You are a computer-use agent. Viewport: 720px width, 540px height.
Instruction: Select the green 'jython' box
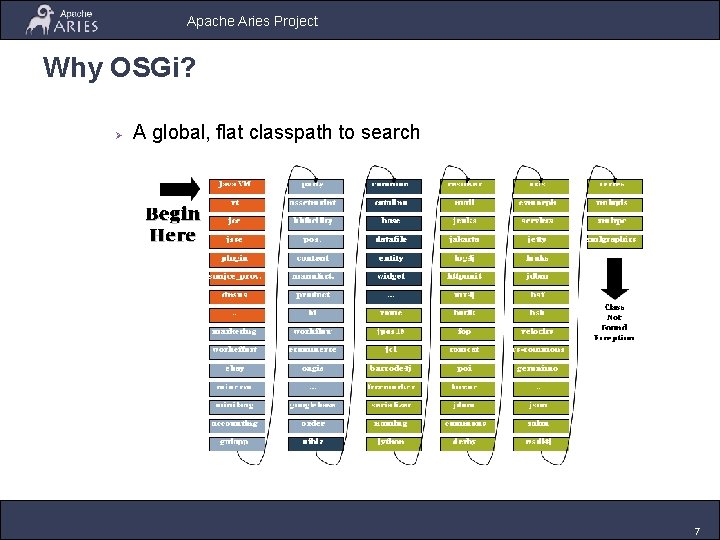[394, 444]
